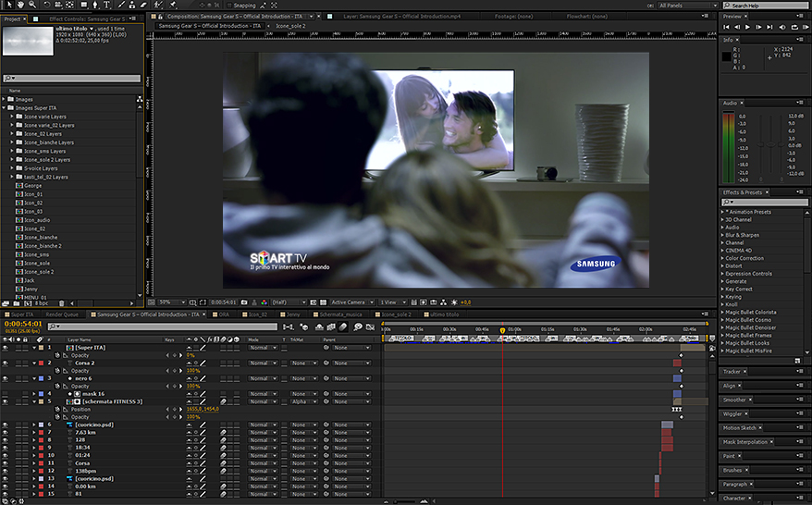Toggle the composition viewer lock icon
The width and height of the screenshot is (812, 505).
click(x=161, y=17)
